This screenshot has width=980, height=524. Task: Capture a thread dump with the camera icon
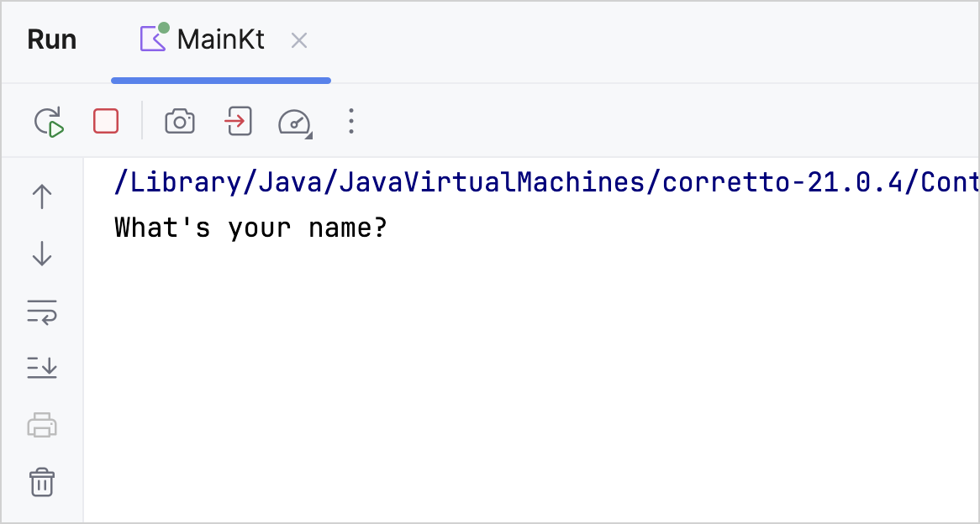tap(179, 121)
